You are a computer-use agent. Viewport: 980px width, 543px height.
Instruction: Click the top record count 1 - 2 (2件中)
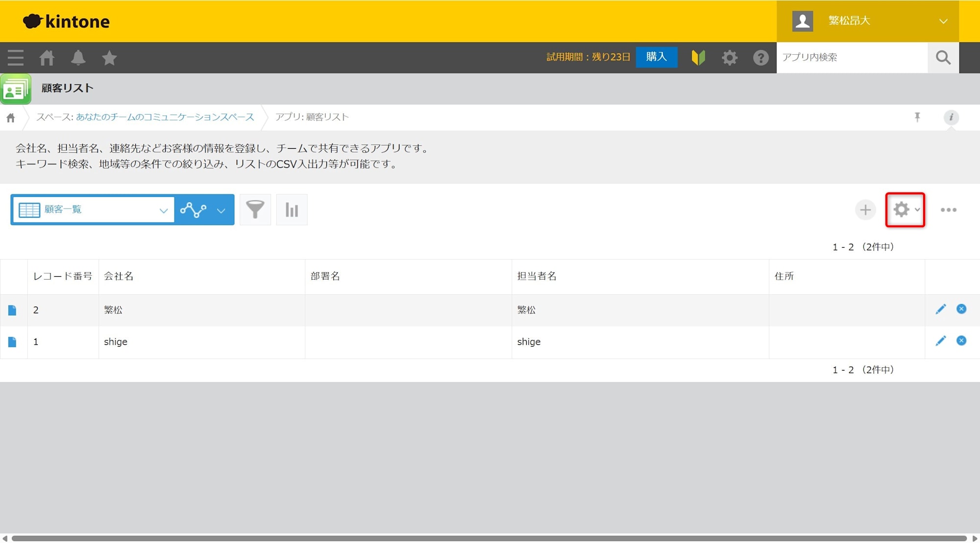pyautogui.click(x=863, y=247)
